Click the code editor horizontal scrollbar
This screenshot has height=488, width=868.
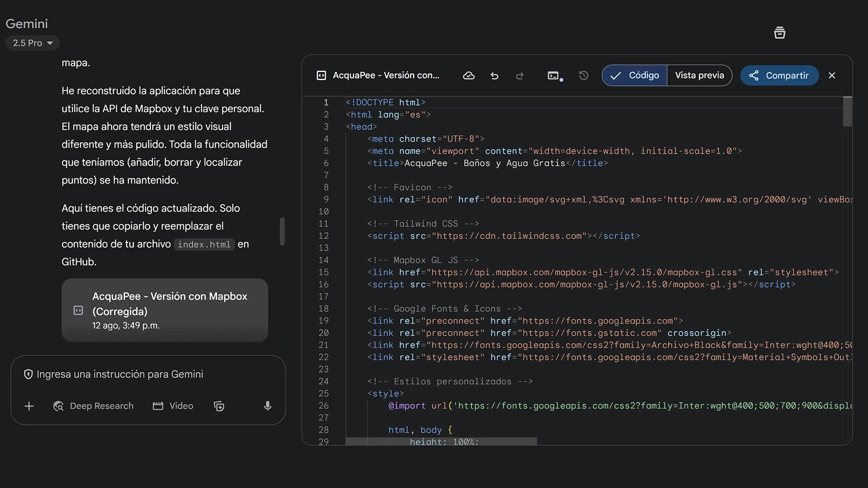coord(441,441)
